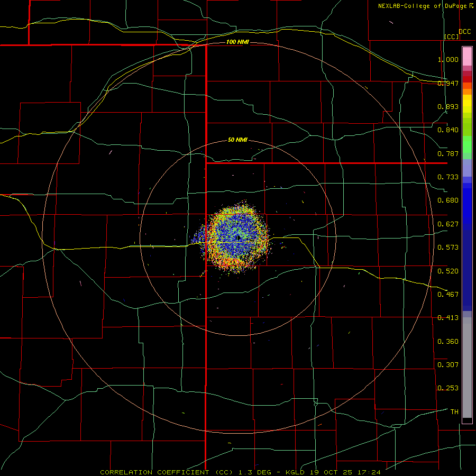This screenshot has height=476, width=476.
Task: Click the KGLD station identifier
Action: (296, 472)
